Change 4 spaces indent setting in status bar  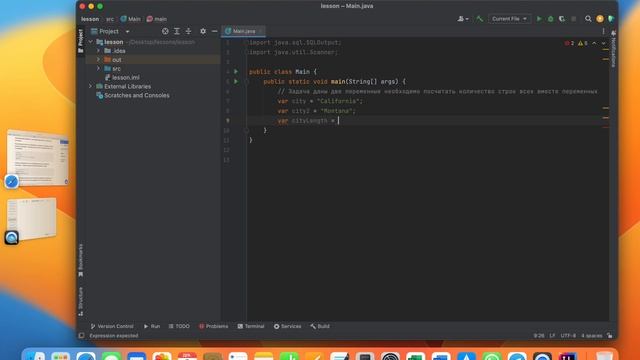pos(591,336)
